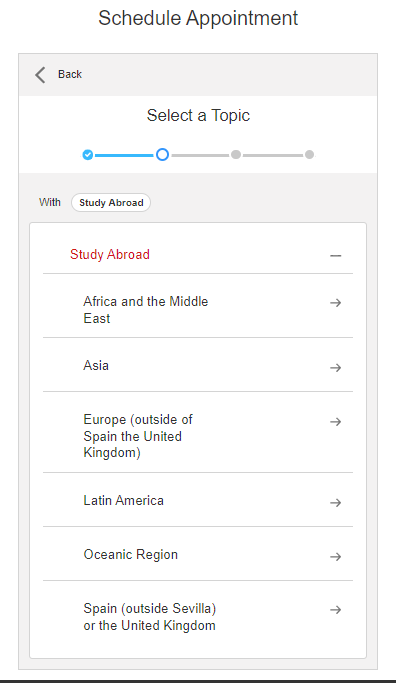Click arrow icon beside Europe topic
396x683 pixels.
point(335,422)
